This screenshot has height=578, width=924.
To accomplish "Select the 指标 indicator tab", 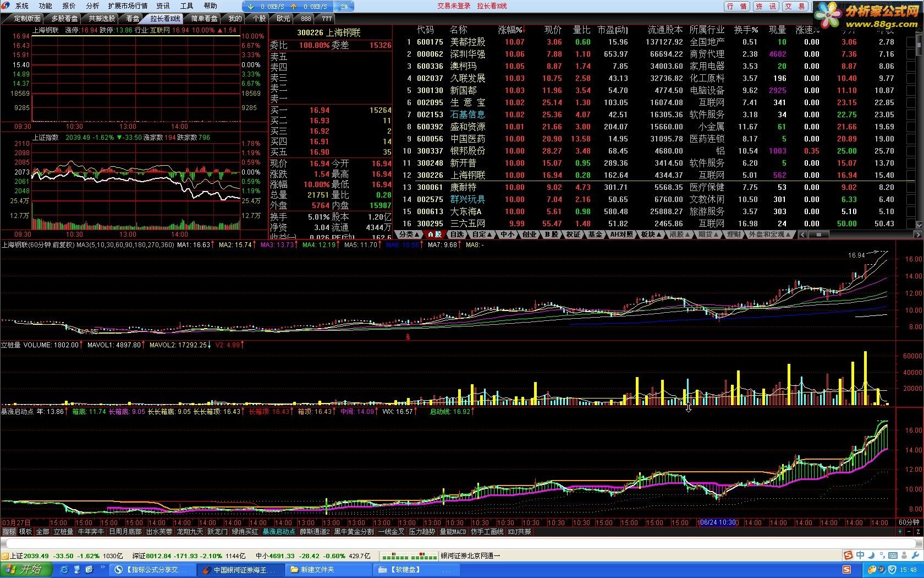I will [x=9, y=532].
